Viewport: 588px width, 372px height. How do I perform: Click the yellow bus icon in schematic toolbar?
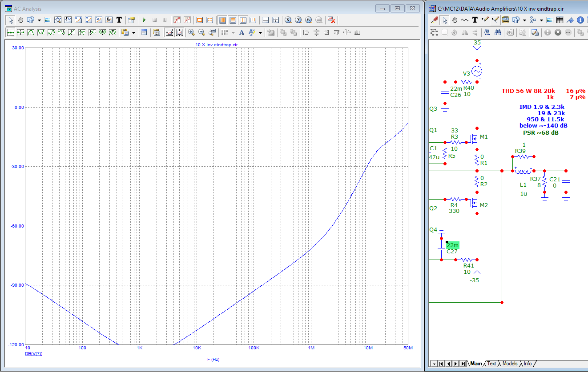[506, 20]
